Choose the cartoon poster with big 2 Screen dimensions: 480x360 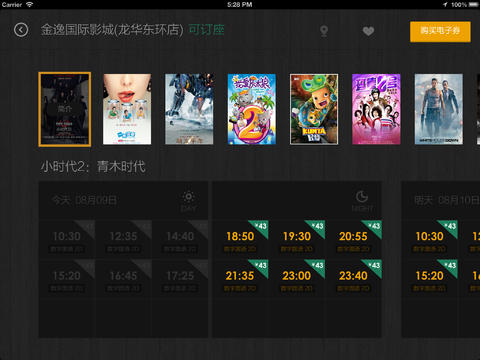pos(252,109)
